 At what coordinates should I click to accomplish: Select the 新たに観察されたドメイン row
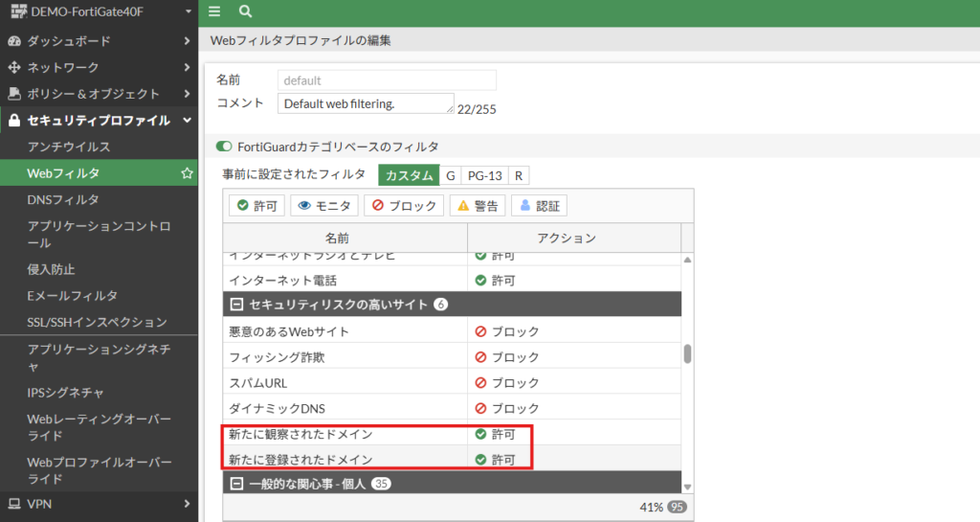point(452,434)
